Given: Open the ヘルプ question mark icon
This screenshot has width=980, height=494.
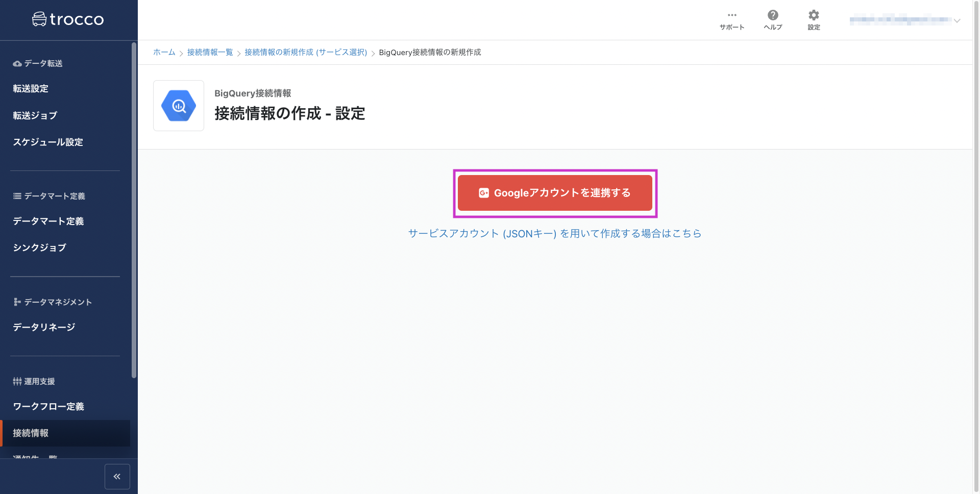Looking at the screenshot, I should coord(773,15).
